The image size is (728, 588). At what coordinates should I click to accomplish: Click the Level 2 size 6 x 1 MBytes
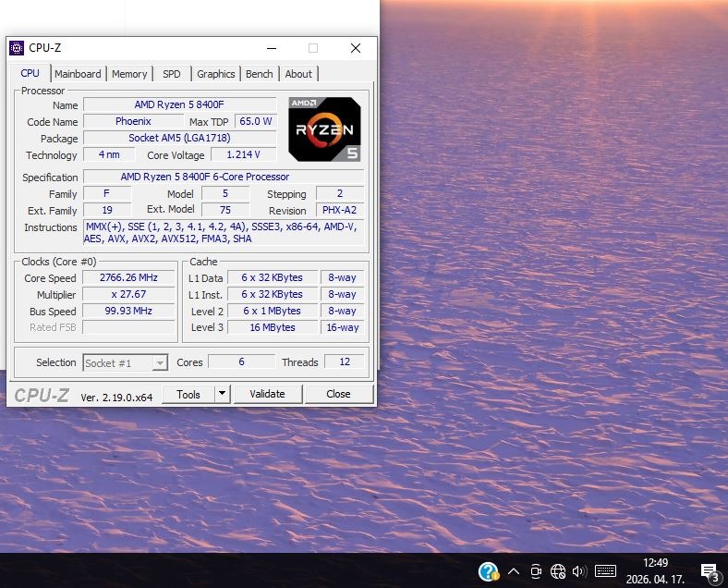[x=273, y=311]
